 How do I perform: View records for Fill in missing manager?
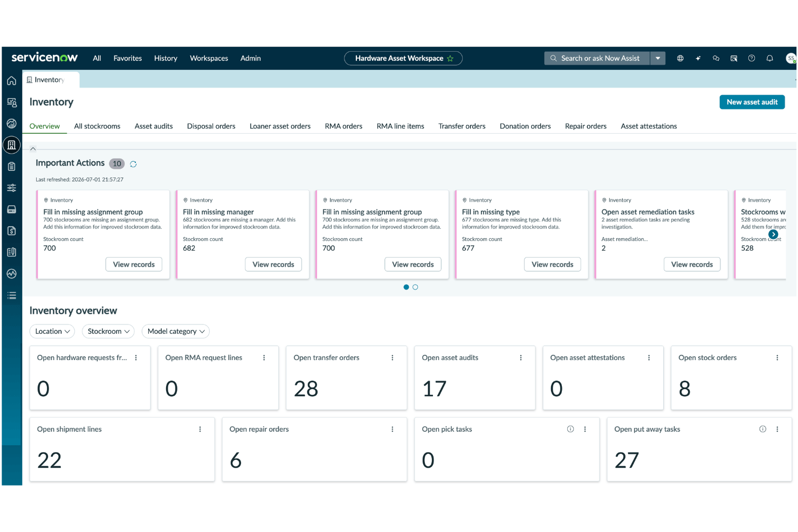coord(273,265)
